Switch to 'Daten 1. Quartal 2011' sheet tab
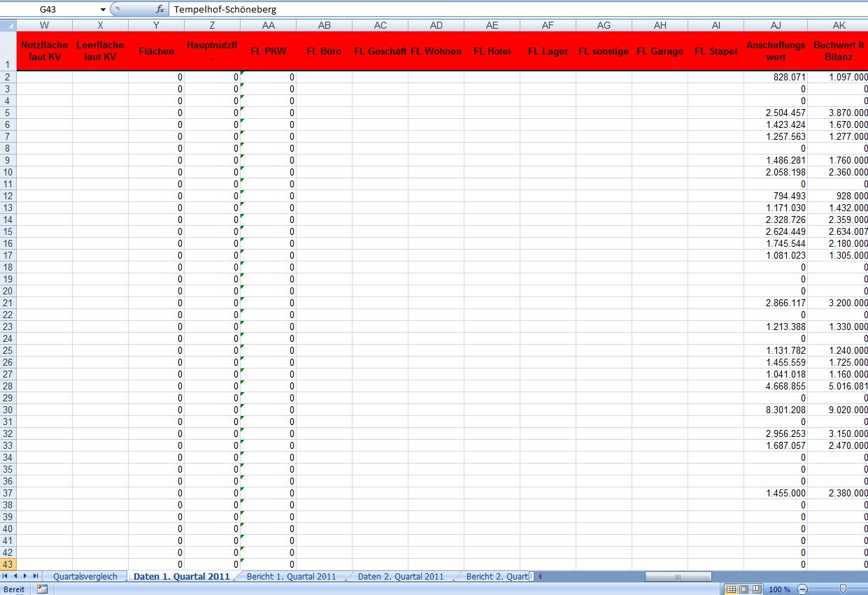The width and height of the screenshot is (868, 595). click(x=181, y=577)
